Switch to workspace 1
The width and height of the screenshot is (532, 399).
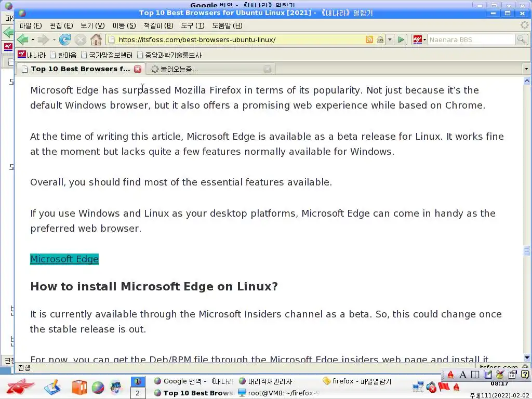[138, 381]
